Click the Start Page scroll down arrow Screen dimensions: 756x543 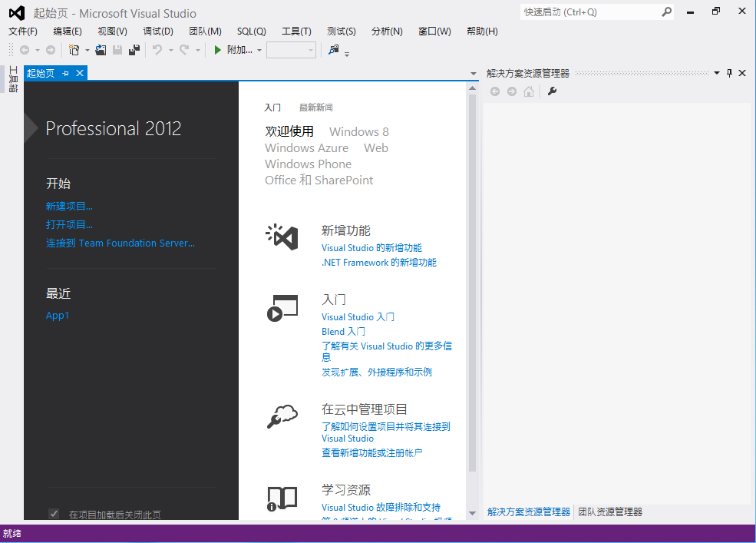point(473,514)
